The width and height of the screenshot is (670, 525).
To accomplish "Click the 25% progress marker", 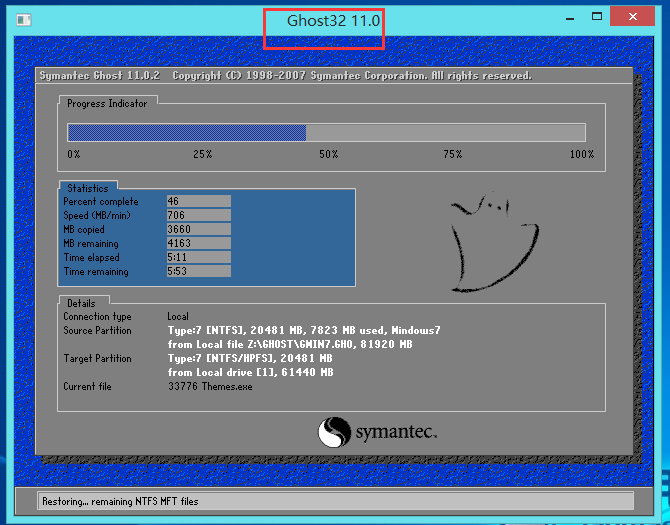I will pos(203,154).
